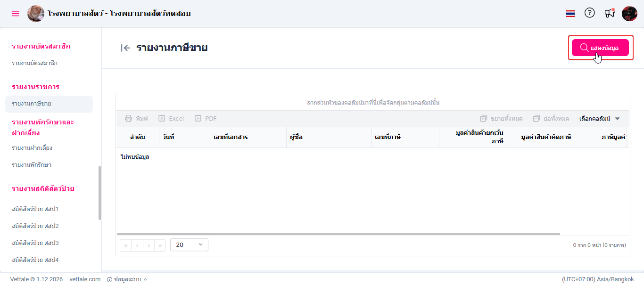Image resolution: width=644 pixels, height=286 pixels.
Task: Click the แสดงข้อมูล search button
Action: click(x=600, y=48)
